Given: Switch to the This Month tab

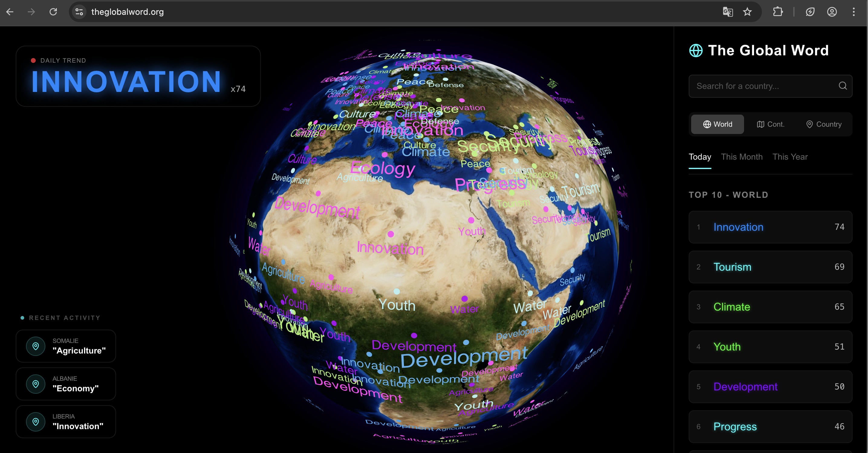Looking at the screenshot, I should click(742, 157).
